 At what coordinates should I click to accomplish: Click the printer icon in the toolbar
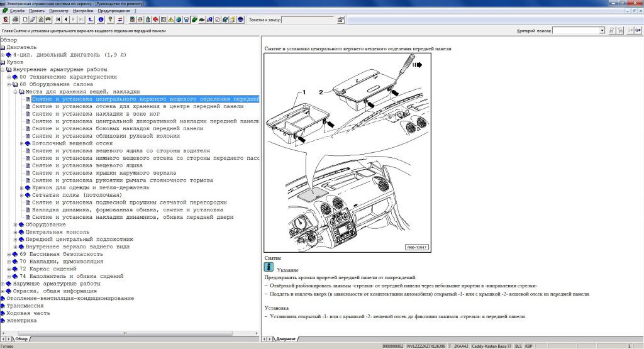[15, 19]
